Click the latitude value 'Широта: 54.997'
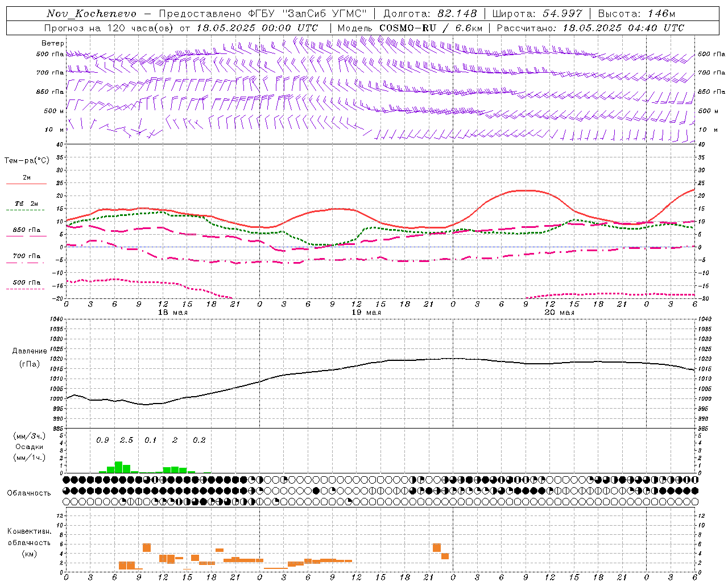Image resolution: width=728 pixels, height=582 pixels. pyautogui.click(x=537, y=14)
